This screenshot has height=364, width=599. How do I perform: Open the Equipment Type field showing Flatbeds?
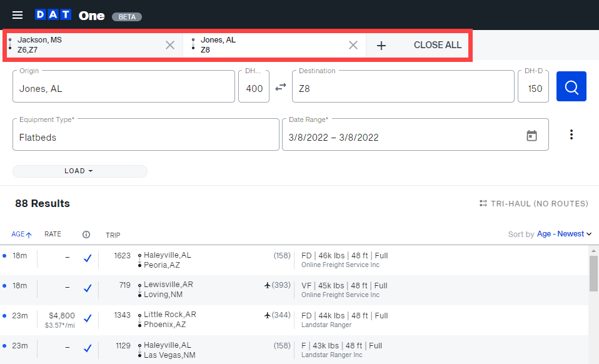[146, 134]
